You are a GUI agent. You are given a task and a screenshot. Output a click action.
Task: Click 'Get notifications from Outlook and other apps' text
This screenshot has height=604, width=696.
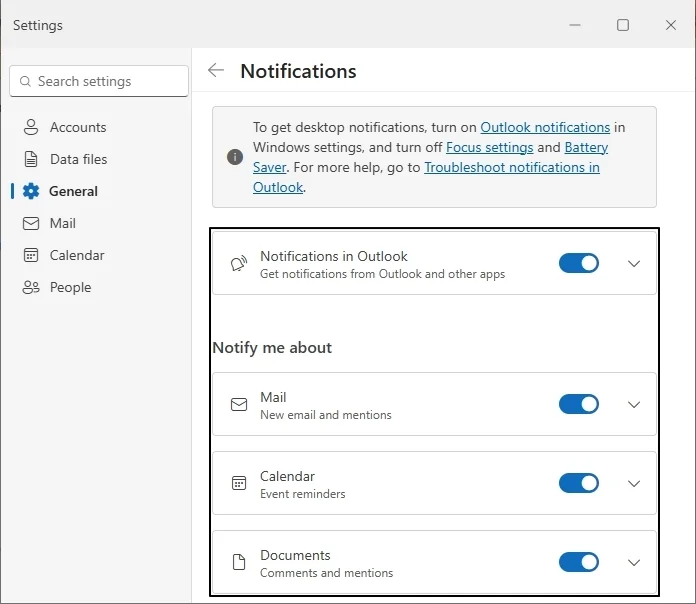[382, 274]
